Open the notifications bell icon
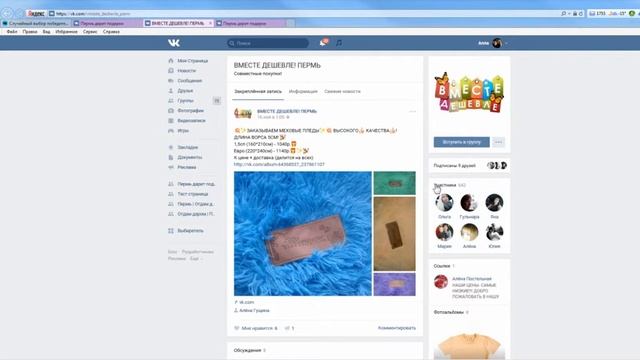The image size is (640, 360). point(323,43)
